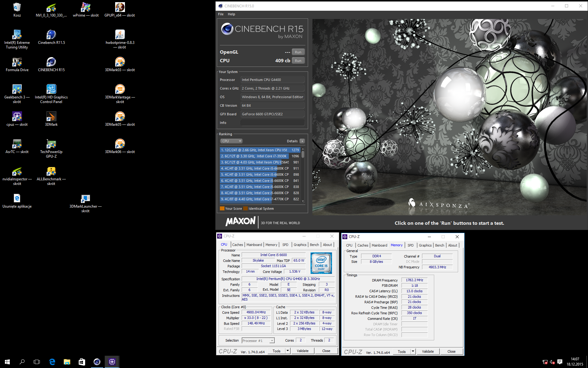Launch GPUPI_x64 shortcut
Image resolution: width=588 pixels, height=368 pixels.
[x=120, y=9]
